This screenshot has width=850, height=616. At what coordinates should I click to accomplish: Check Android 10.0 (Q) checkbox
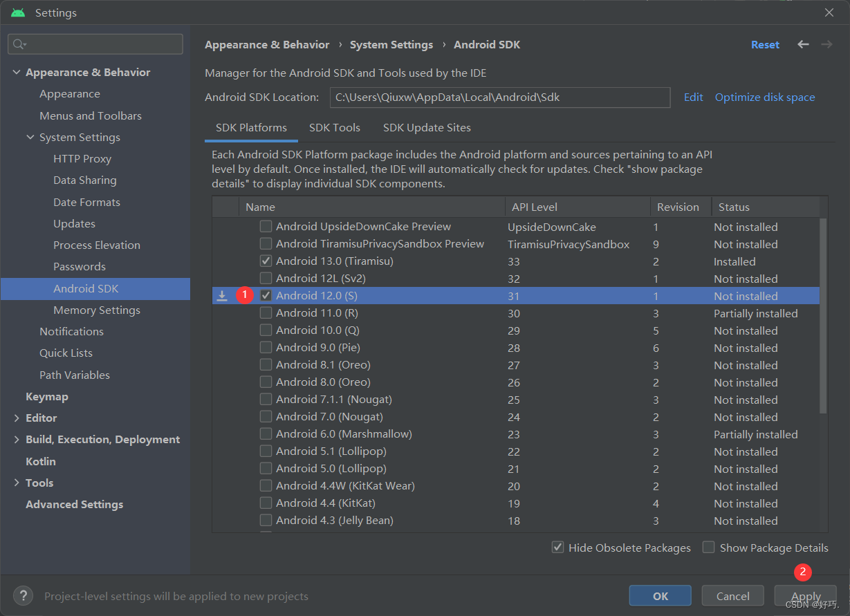click(266, 330)
